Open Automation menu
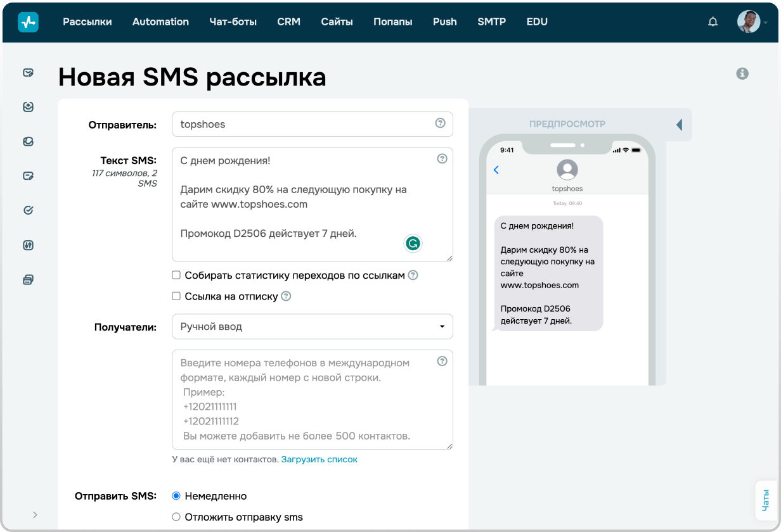 click(160, 22)
